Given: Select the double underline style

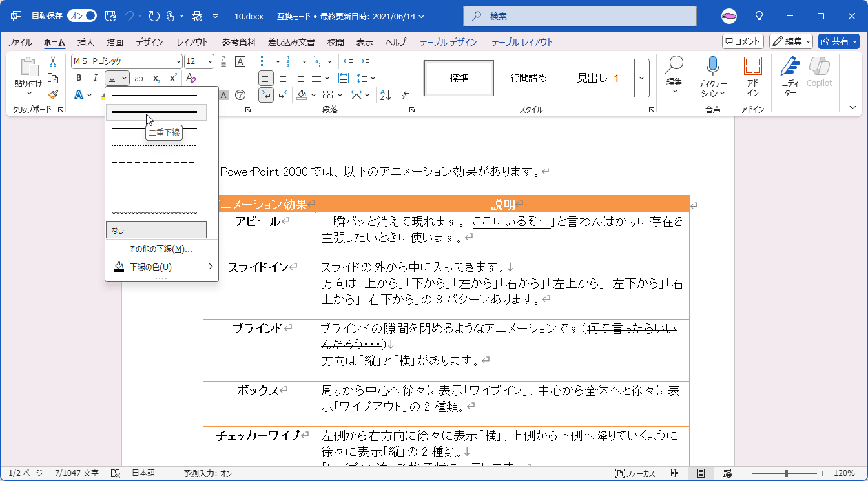Looking at the screenshot, I should coord(156,112).
